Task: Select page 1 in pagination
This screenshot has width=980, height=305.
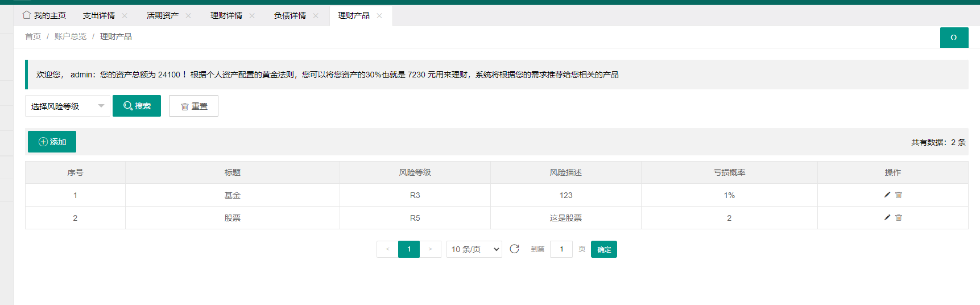Action: 409,249
